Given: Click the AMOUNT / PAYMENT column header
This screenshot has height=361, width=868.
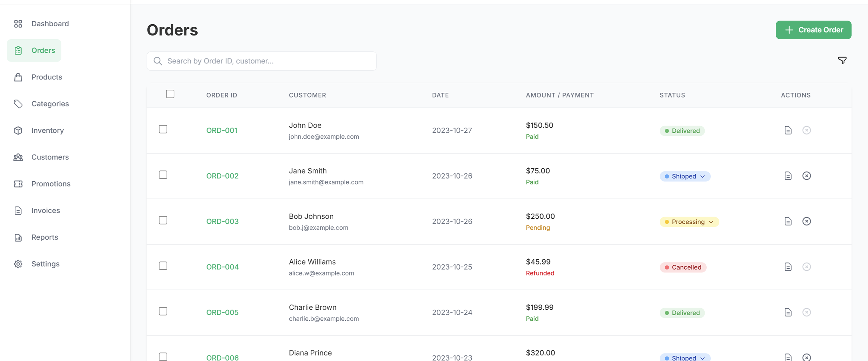Looking at the screenshot, I should pyautogui.click(x=560, y=95).
